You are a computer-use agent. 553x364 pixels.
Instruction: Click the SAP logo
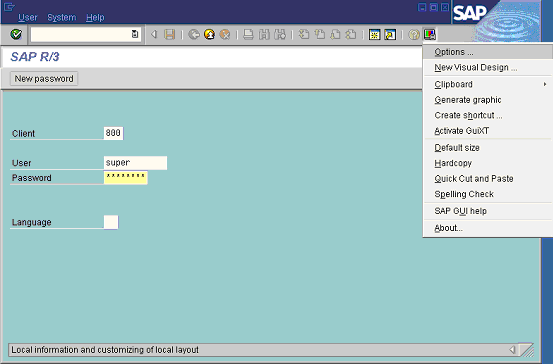tap(469, 13)
